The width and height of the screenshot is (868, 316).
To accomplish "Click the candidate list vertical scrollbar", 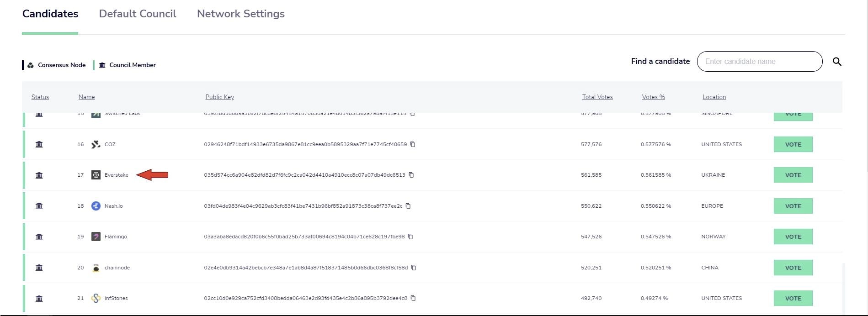I will coord(843,288).
